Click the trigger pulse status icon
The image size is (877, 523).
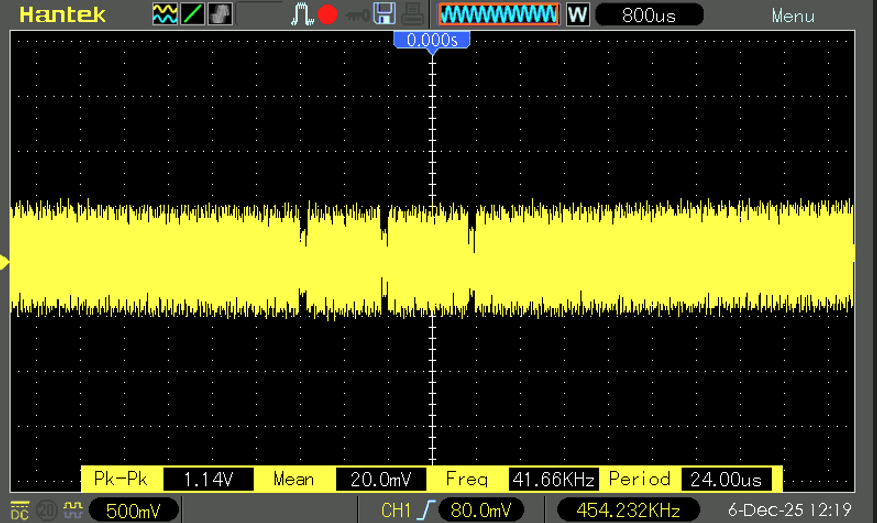click(302, 15)
